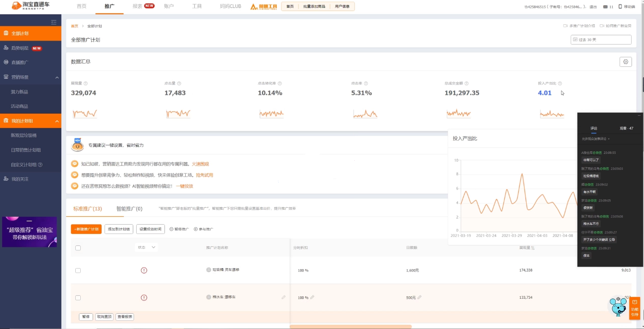644x329 pixels.
Task: Toggle the select-all header checkbox
Action: (78, 248)
